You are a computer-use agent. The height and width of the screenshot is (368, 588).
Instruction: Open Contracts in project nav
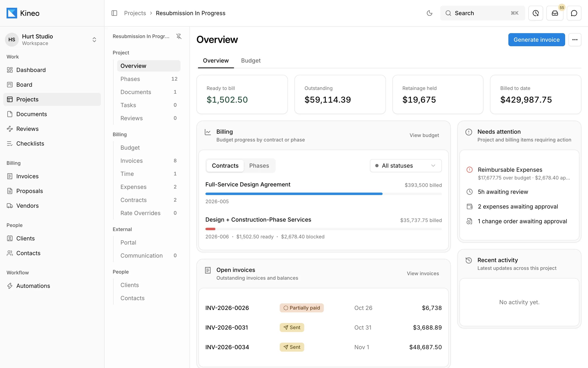(x=149, y=200)
